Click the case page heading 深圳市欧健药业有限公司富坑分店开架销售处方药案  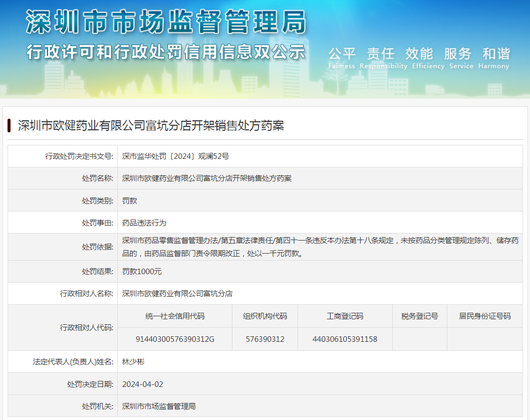click(151, 125)
